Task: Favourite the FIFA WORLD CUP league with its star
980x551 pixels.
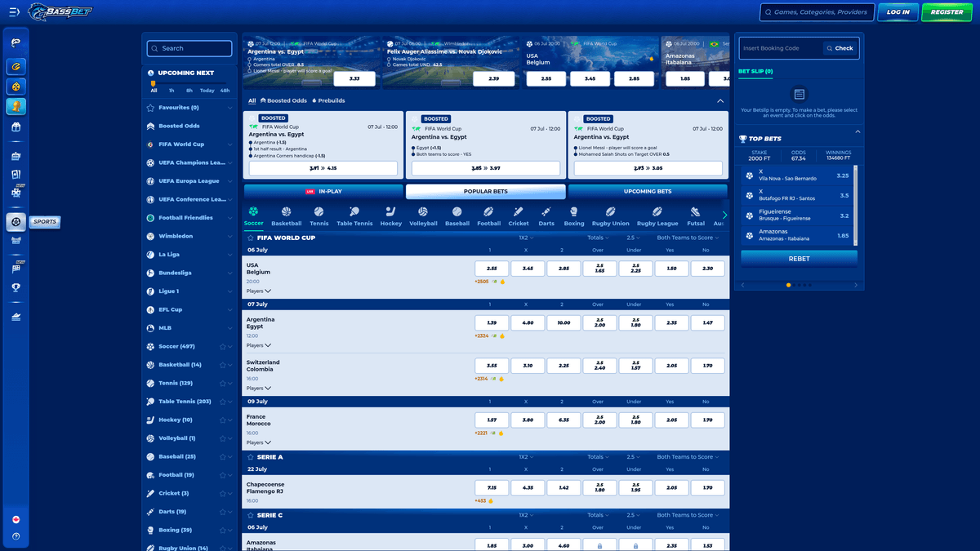Action: pos(250,238)
